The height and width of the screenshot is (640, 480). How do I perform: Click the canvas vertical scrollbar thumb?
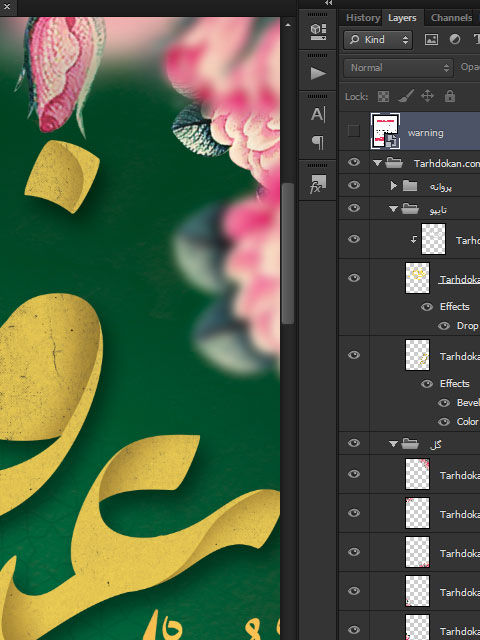coord(288,253)
